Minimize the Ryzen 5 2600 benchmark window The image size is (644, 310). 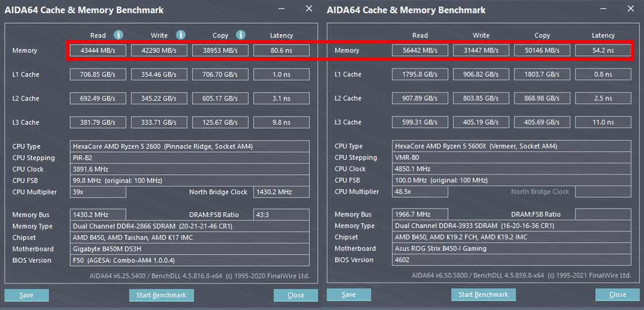(281, 9)
